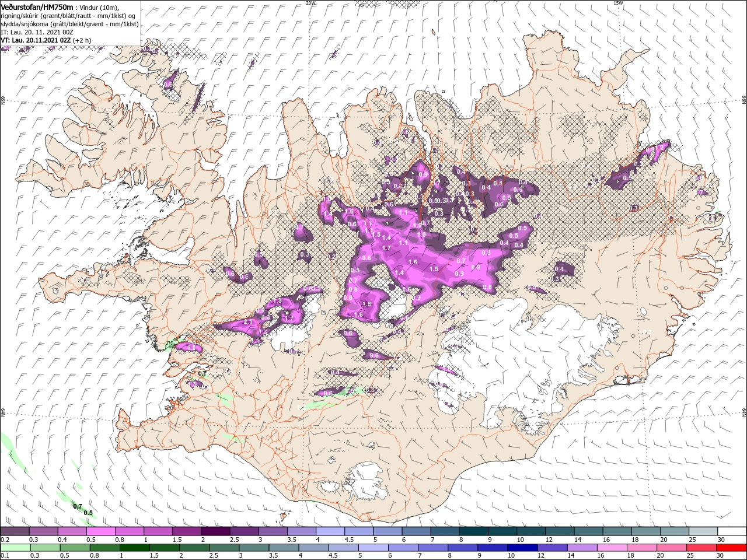Click the 'IT: Lau. 20. 11. 2021 00Z' line

[x=36, y=32]
